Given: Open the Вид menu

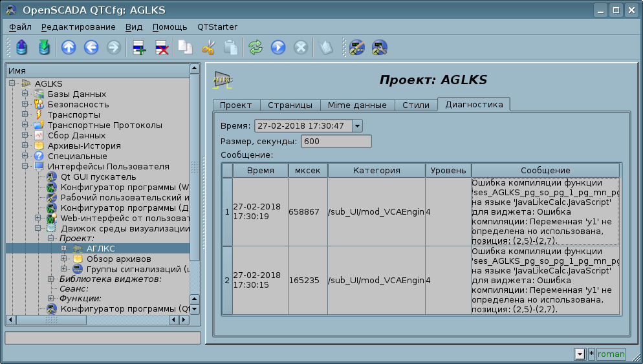Looking at the screenshot, I should click(134, 27).
